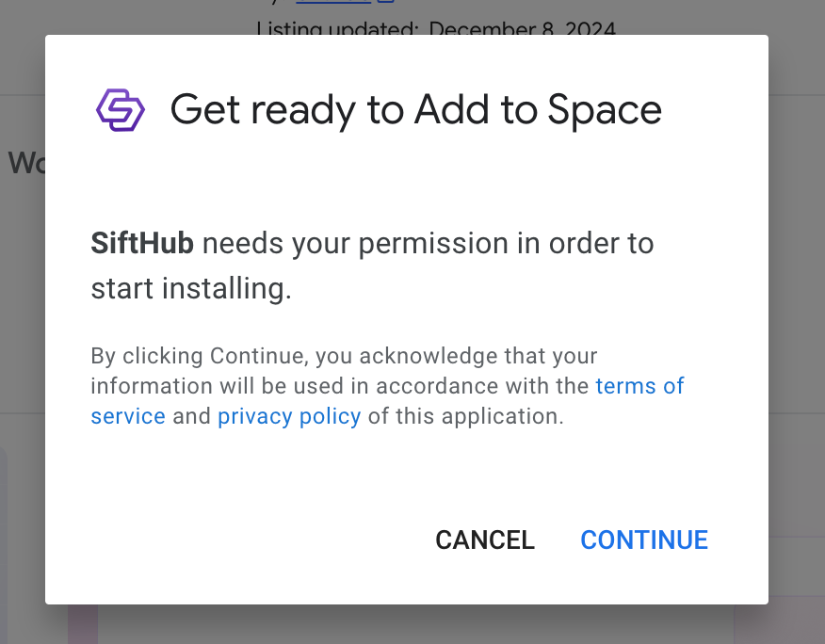Click the small icon beside the top link
Screen dimensions: 825x644
click(386, 3)
